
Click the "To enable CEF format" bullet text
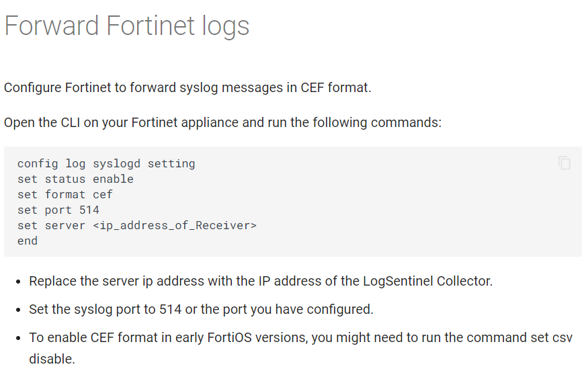[300, 338]
